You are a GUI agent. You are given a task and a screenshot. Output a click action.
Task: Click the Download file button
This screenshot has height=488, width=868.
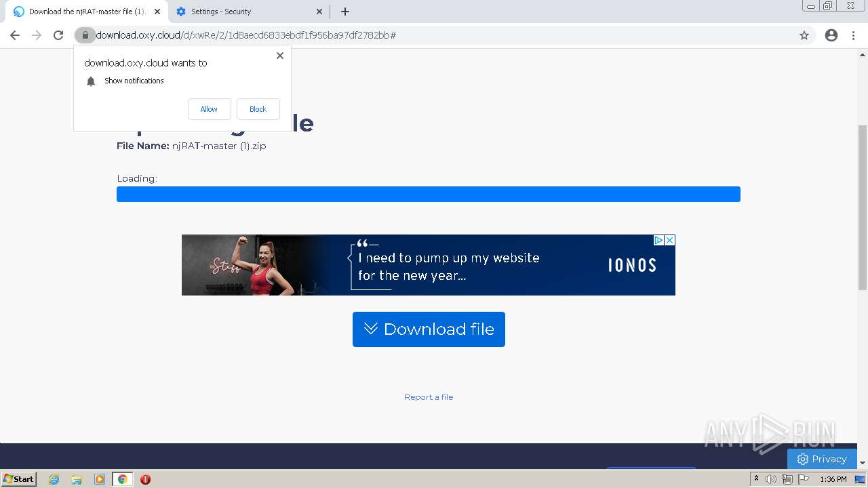pyautogui.click(x=429, y=329)
